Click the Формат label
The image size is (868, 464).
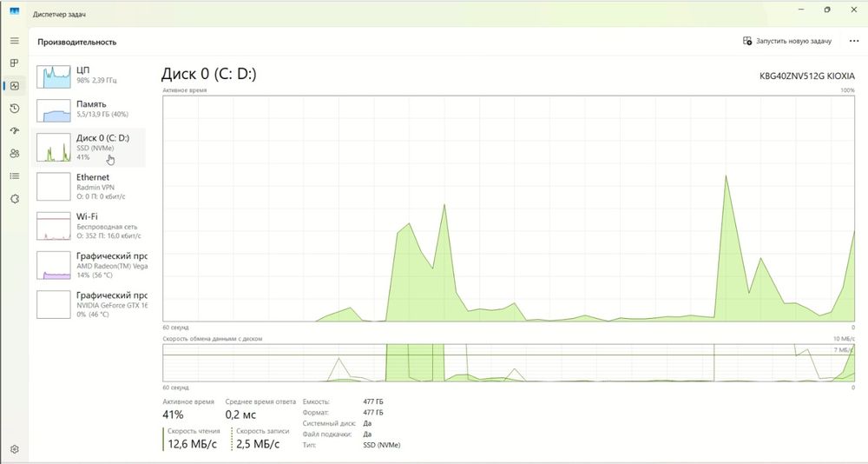tap(316, 413)
